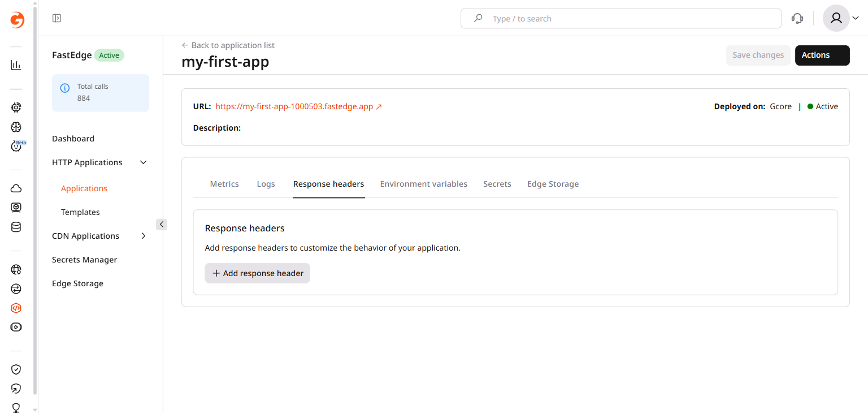Open Edge Storage in side menu
This screenshot has height=413, width=868.
click(77, 283)
